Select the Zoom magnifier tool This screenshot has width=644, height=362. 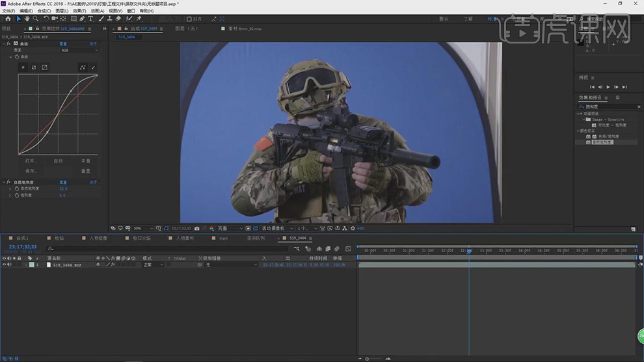pos(36,19)
